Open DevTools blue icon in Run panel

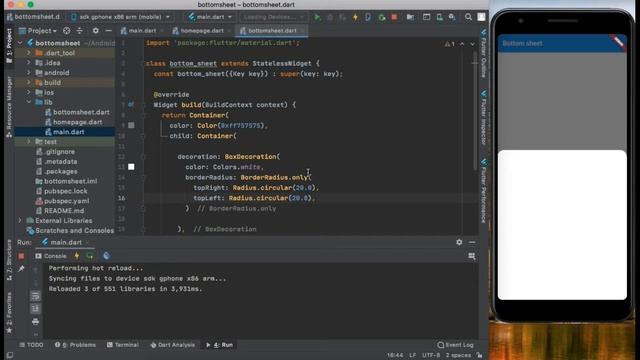[106, 256]
